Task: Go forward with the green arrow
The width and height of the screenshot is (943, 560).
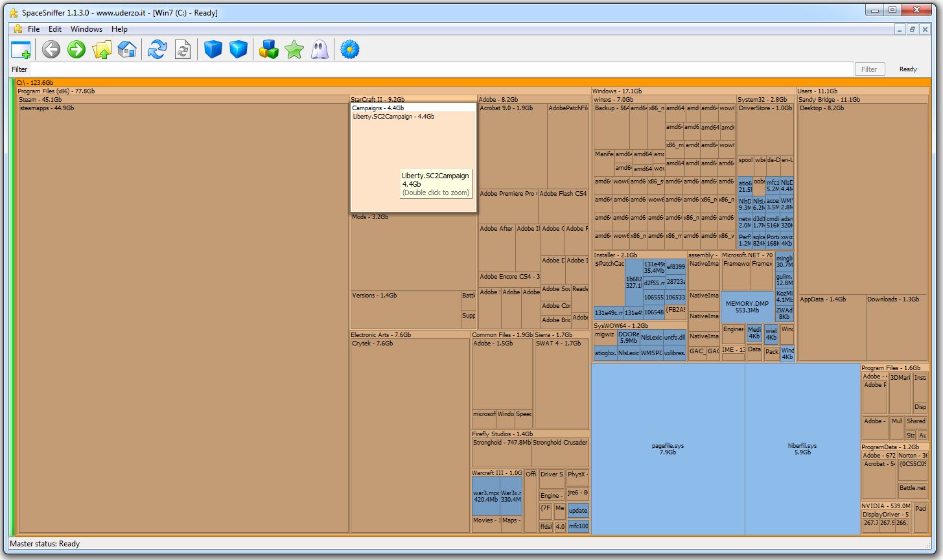Action: 76,49
